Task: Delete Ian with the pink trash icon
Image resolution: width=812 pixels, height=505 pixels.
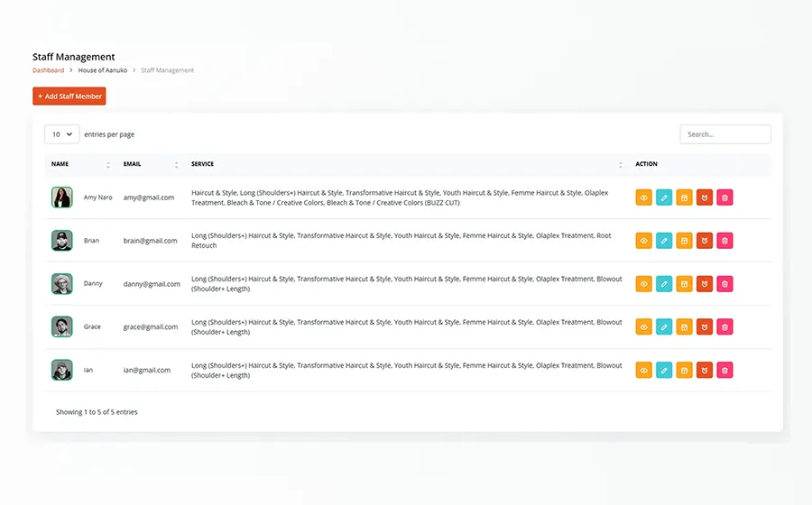Action: (724, 370)
